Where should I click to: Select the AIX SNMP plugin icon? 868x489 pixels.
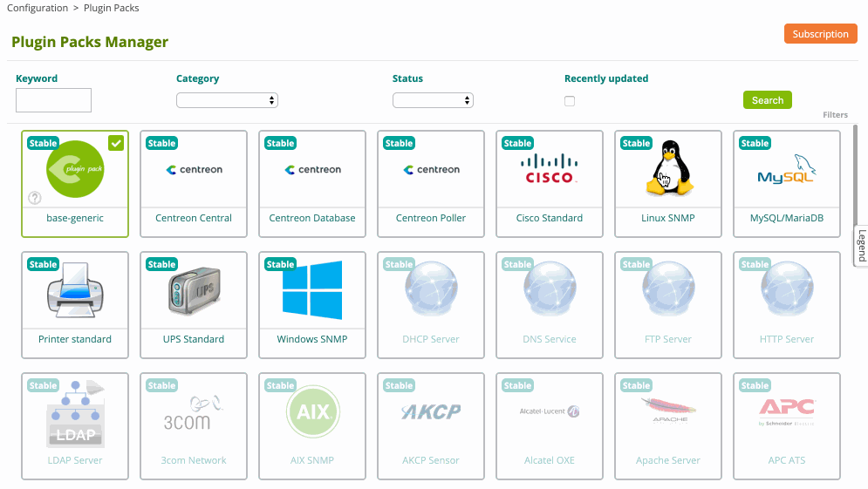click(x=311, y=411)
